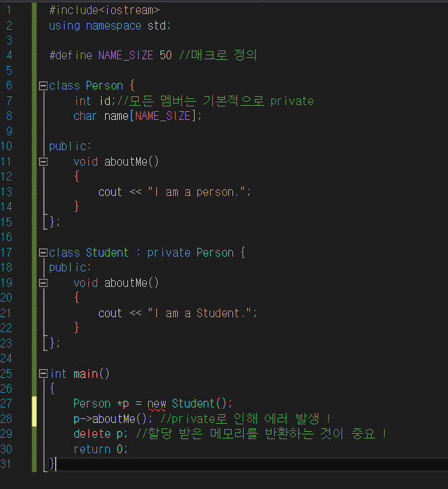This screenshot has height=489, width=448.
Task: Click 'delete p;' statement on line 29
Action: 101,434
